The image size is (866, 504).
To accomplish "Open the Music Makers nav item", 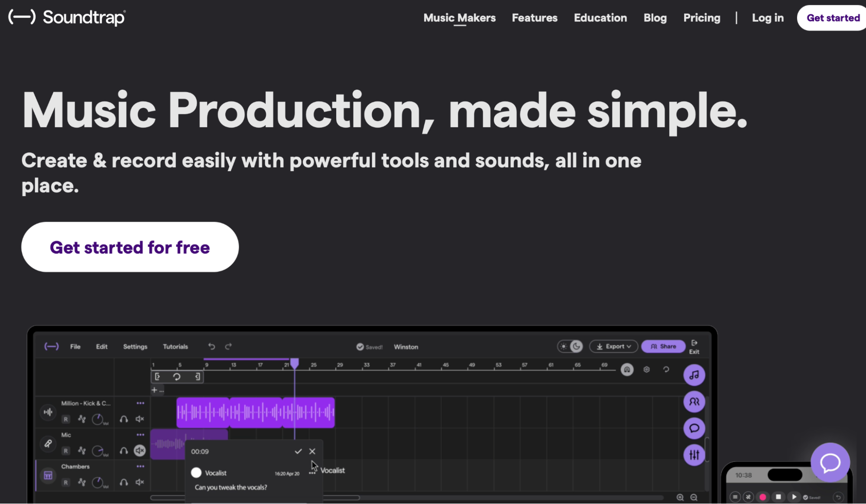I will tap(459, 18).
